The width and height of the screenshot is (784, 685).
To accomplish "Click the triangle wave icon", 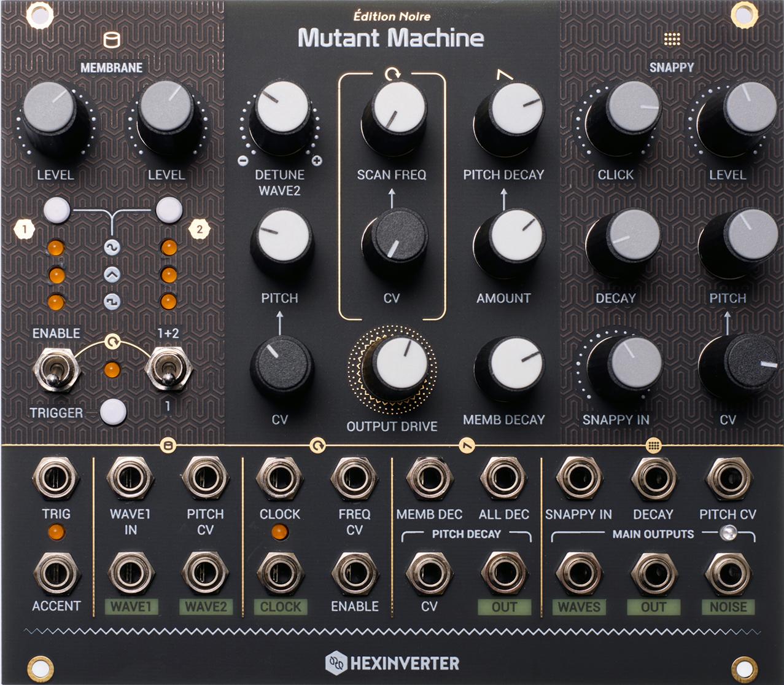I will coord(112,275).
